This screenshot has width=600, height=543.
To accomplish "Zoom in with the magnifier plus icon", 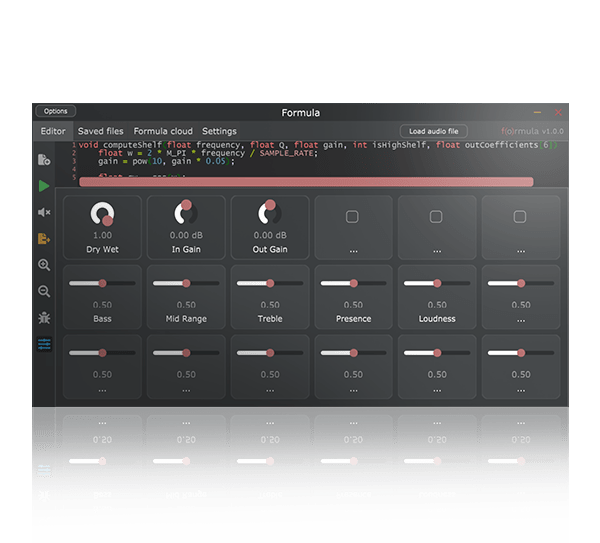I will (44, 265).
